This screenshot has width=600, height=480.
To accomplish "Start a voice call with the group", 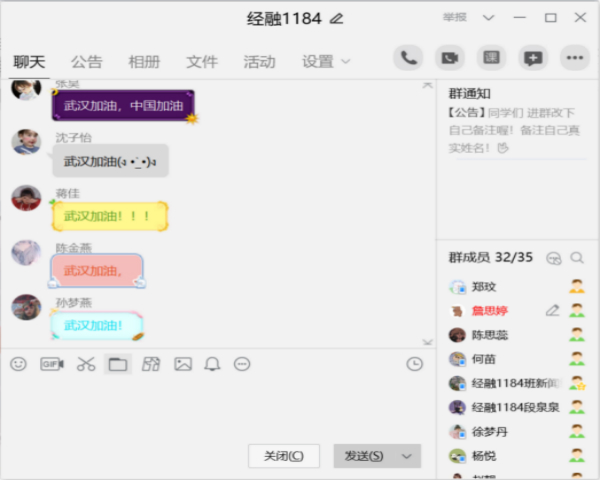I will 408,58.
